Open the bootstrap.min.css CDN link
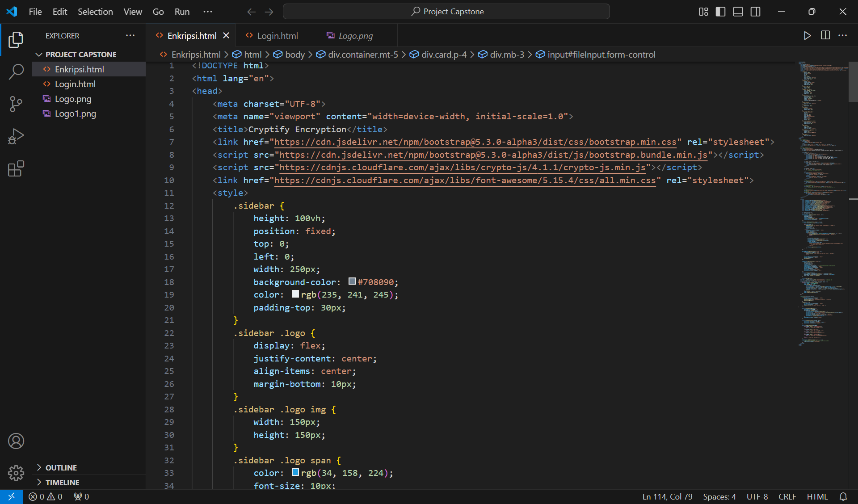The height and width of the screenshot is (504, 858). pyautogui.click(x=475, y=142)
